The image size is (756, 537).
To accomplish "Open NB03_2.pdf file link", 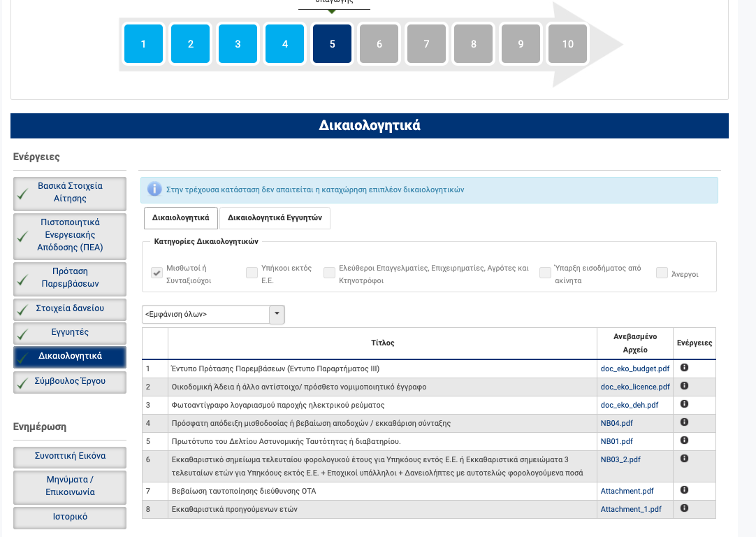I will pos(620,460).
